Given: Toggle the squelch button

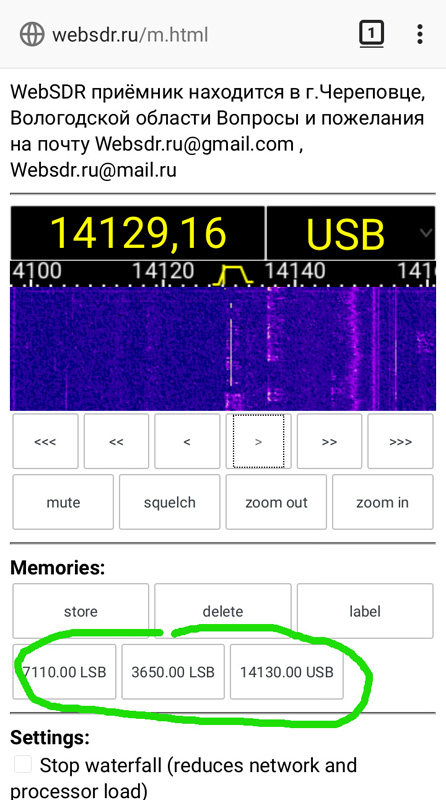Looking at the screenshot, I should [169, 502].
